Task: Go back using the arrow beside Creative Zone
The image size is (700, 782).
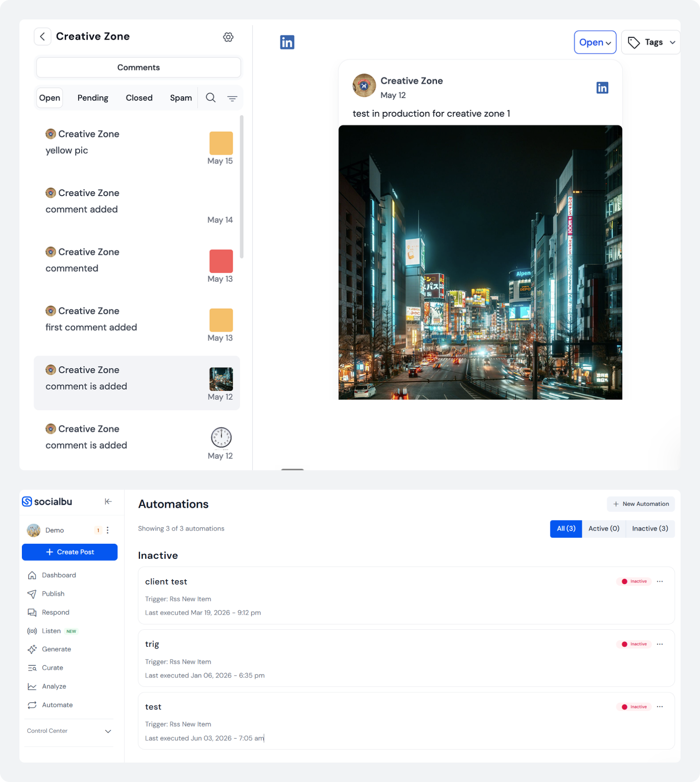Action: tap(43, 36)
